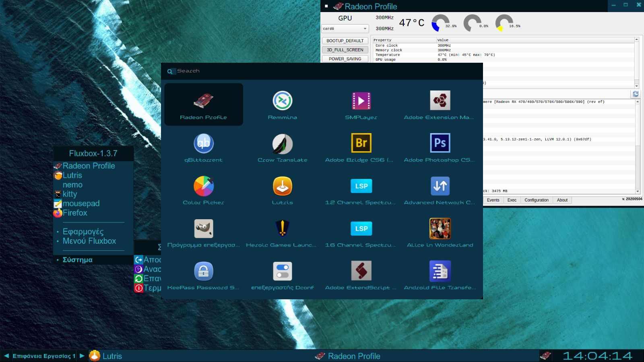This screenshot has width=644, height=362.
Task: Select nemo in Fluxbox menu
Action: 93,185
